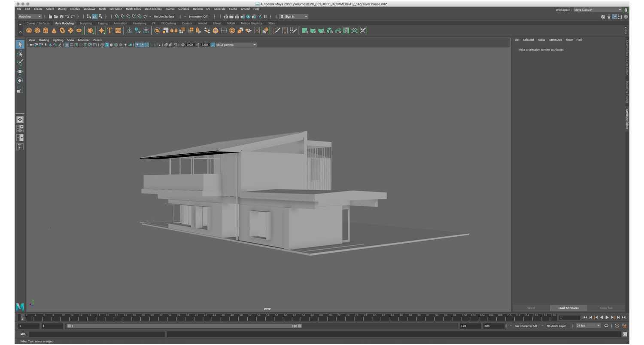Activate the Select tool in the toolbox
The width and height of the screenshot is (644, 345).
coord(20,45)
